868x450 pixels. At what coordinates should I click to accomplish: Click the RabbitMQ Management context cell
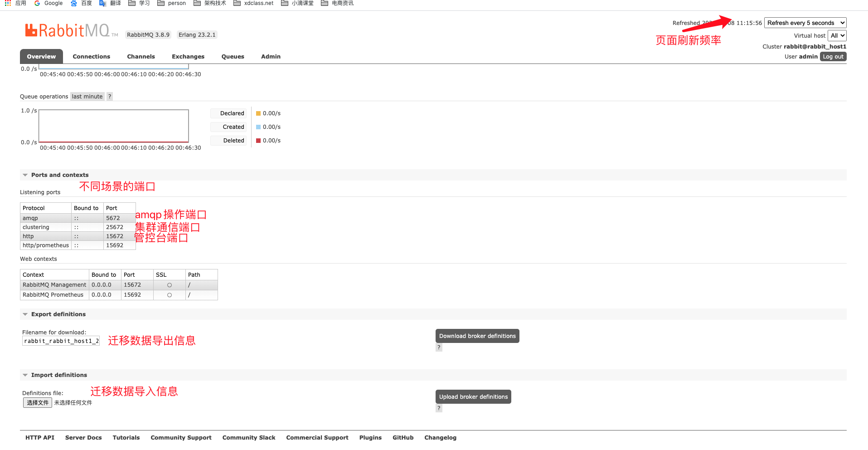(x=54, y=285)
